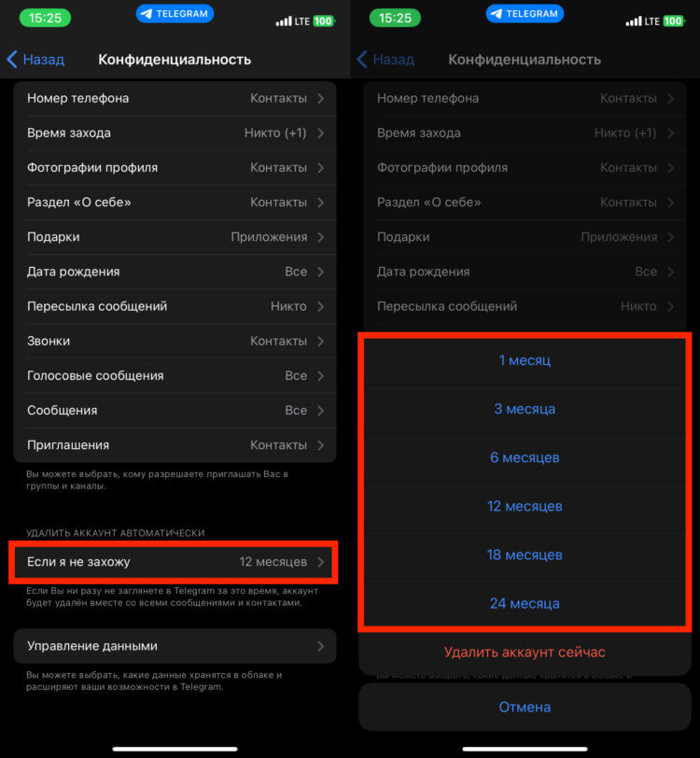
Task: Tap the blue back chevron on the left screen
Action: (12, 60)
